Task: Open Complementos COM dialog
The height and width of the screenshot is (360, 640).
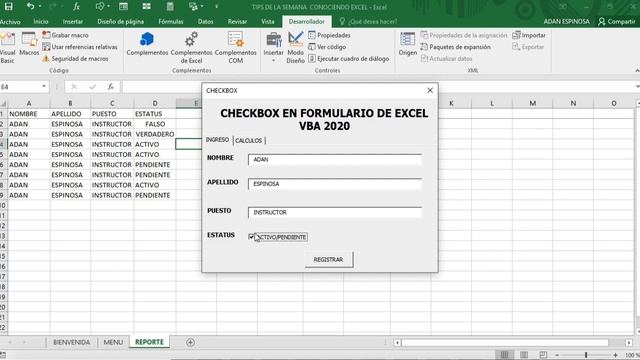Action: click(236, 48)
